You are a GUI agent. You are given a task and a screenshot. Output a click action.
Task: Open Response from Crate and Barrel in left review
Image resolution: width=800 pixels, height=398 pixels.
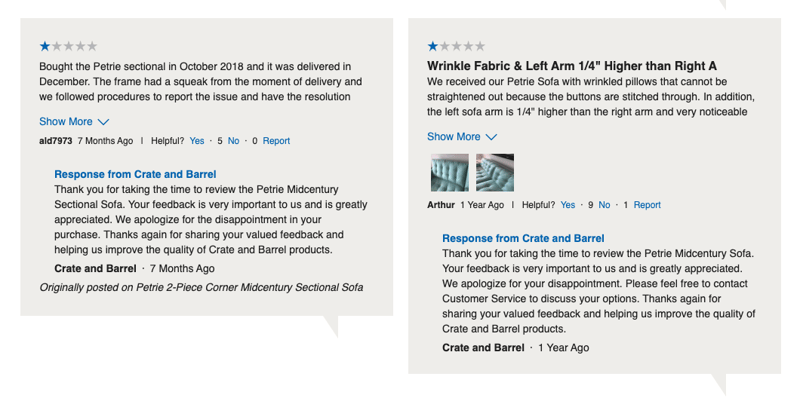pos(135,175)
